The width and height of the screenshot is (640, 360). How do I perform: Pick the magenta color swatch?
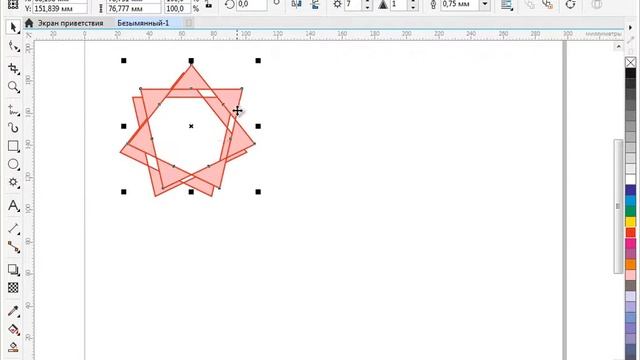(631, 243)
